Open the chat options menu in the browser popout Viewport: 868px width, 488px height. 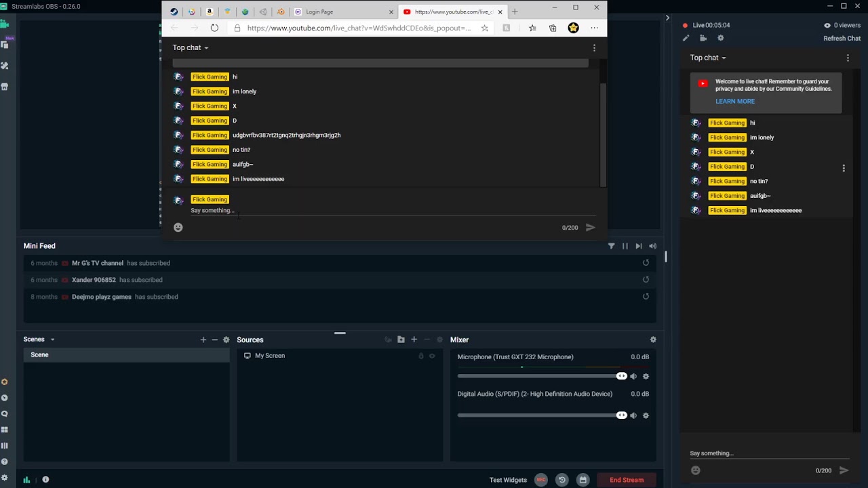tap(594, 47)
